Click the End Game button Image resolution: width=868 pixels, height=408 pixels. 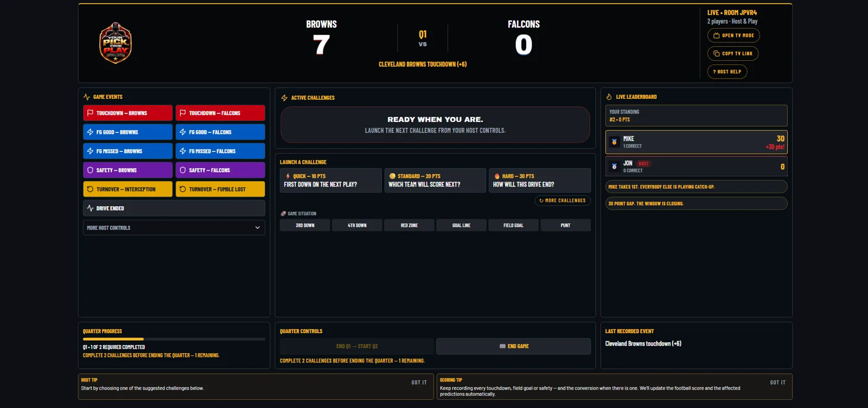click(x=513, y=346)
